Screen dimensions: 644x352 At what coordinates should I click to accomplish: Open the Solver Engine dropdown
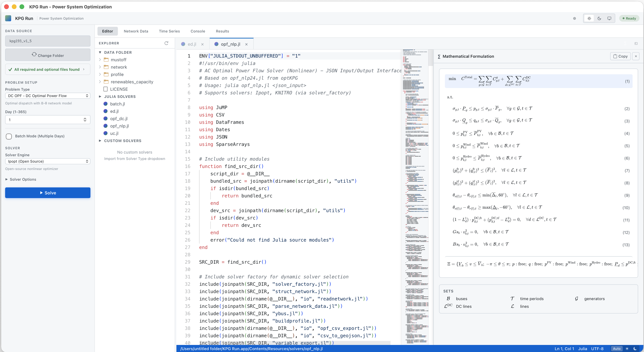48,161
